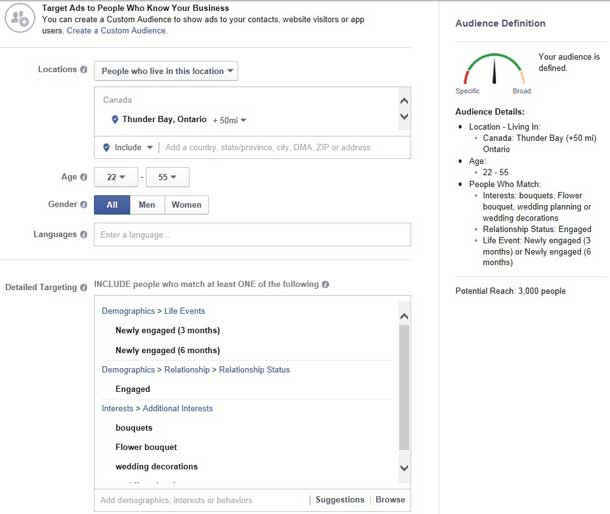Select the Women gender option
This screenshot has height=514, width=610.
pyautogui.click(x=186, y=205)
